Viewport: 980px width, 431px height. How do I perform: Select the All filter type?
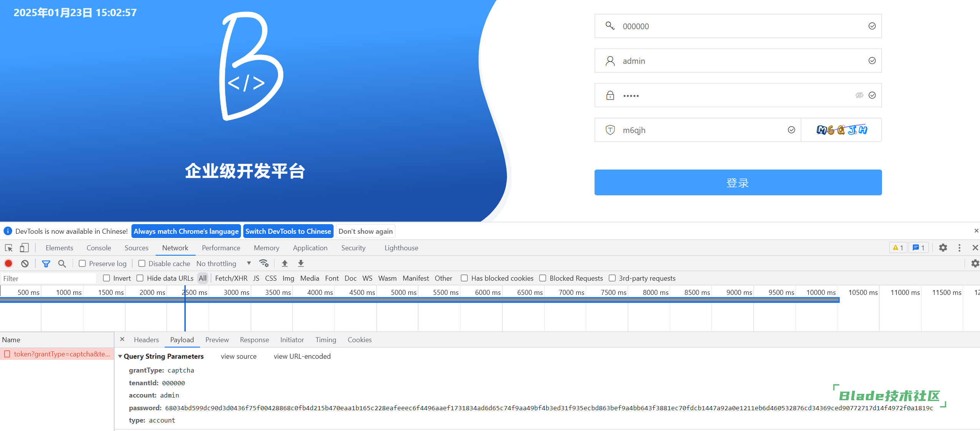coord(203,278)
